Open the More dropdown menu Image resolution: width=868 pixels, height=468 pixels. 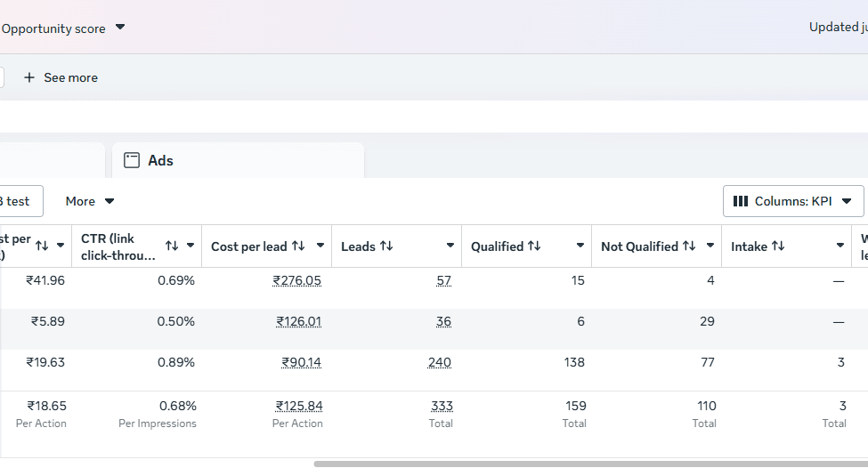89,201
